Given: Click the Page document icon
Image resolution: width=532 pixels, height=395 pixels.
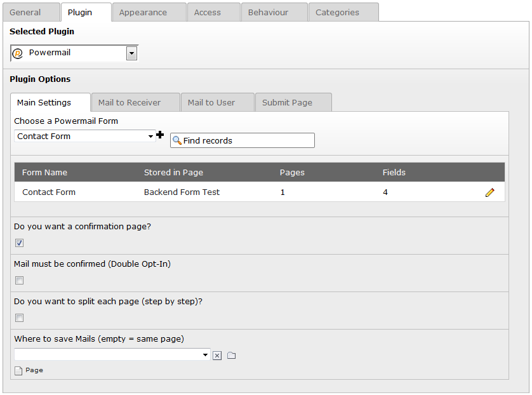Looking at the screenshot, I should coord(19,370).
